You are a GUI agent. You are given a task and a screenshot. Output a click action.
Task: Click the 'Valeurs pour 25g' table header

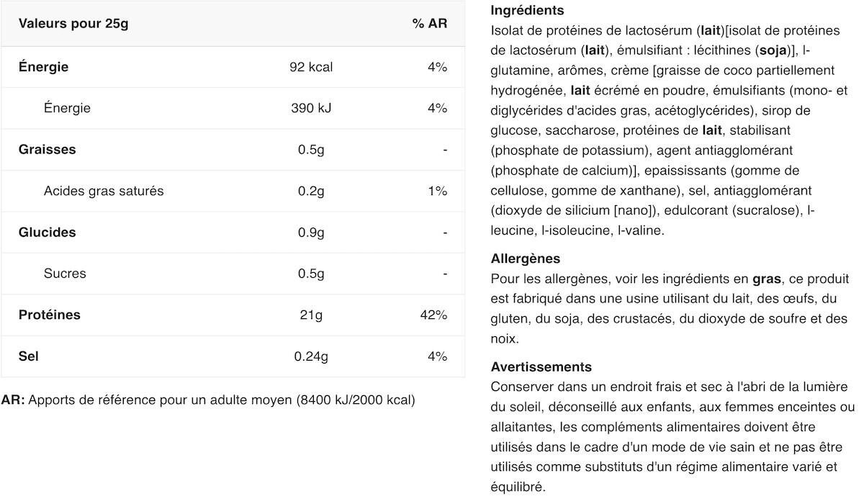point(73,24)
